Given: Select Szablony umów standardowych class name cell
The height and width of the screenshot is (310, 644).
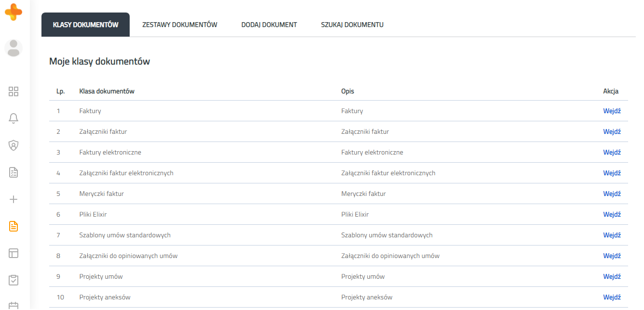Looking at the screenshot, I should [125, 235].
